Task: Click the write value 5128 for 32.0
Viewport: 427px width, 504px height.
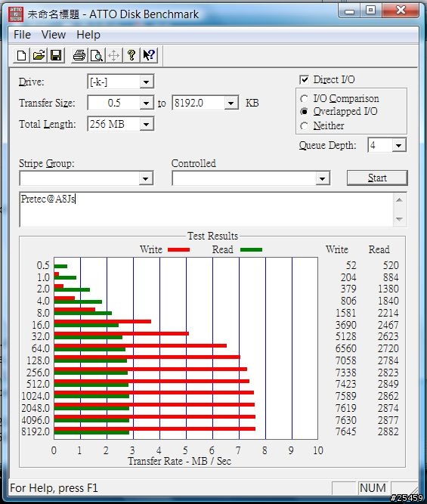Action: (345, 336)
